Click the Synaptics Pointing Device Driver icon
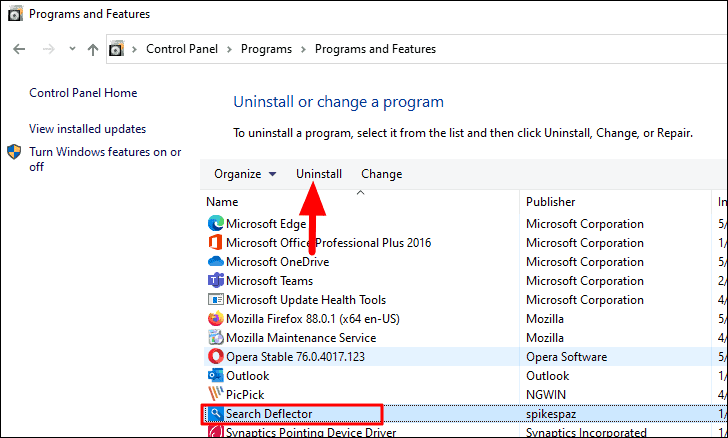The height and width of the screenshot is (438, 728). [215, 432]
